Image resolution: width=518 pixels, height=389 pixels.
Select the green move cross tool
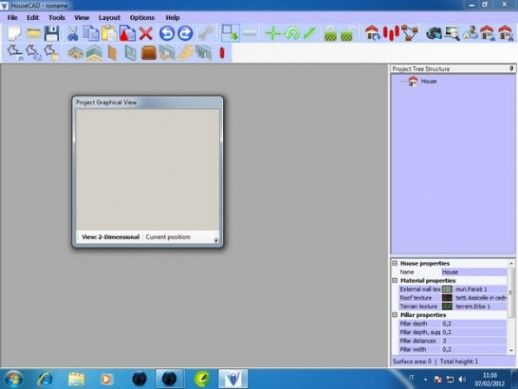point(273,33)
